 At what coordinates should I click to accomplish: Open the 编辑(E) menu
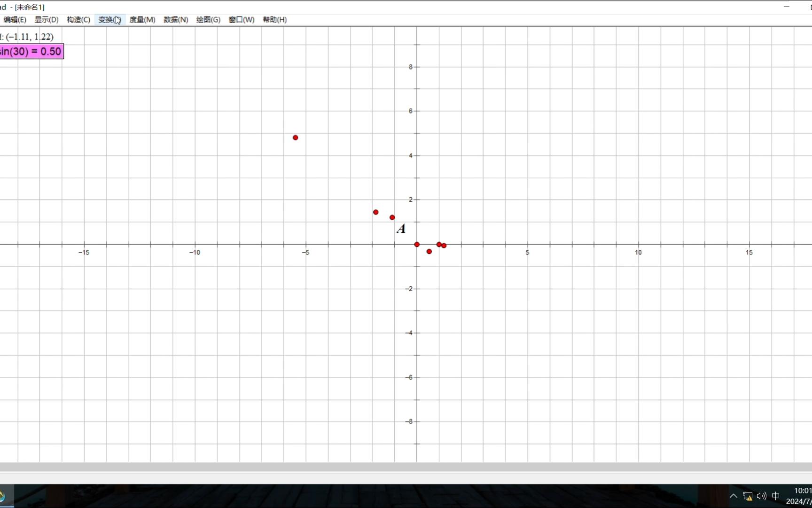pyautogui.click(x=15, y=20)
